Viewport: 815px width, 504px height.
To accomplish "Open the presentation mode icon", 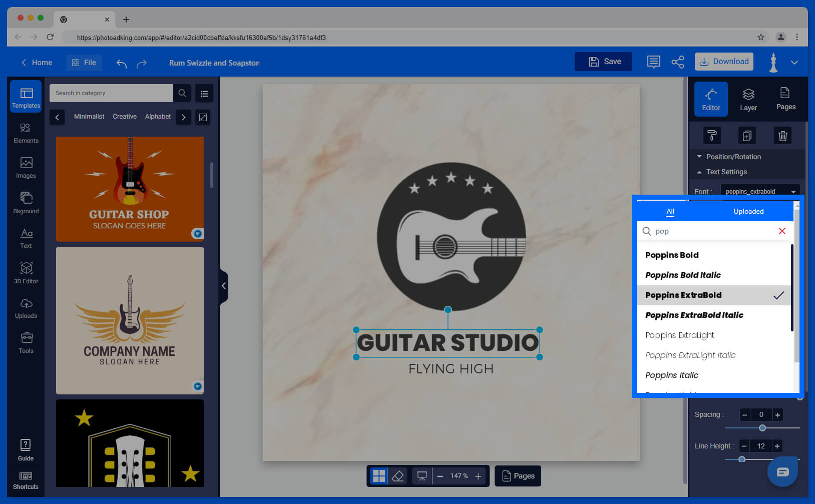I will click(x=422, y=475).
